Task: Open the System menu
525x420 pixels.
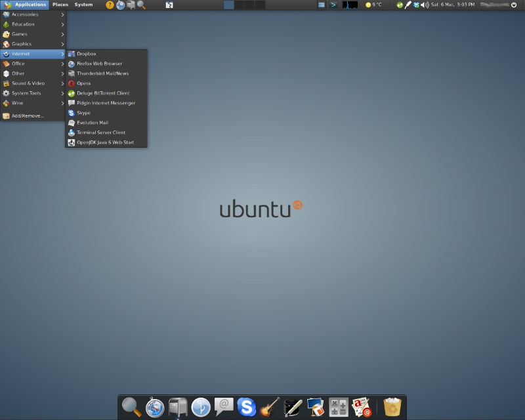Action: [x=83, y=5]
